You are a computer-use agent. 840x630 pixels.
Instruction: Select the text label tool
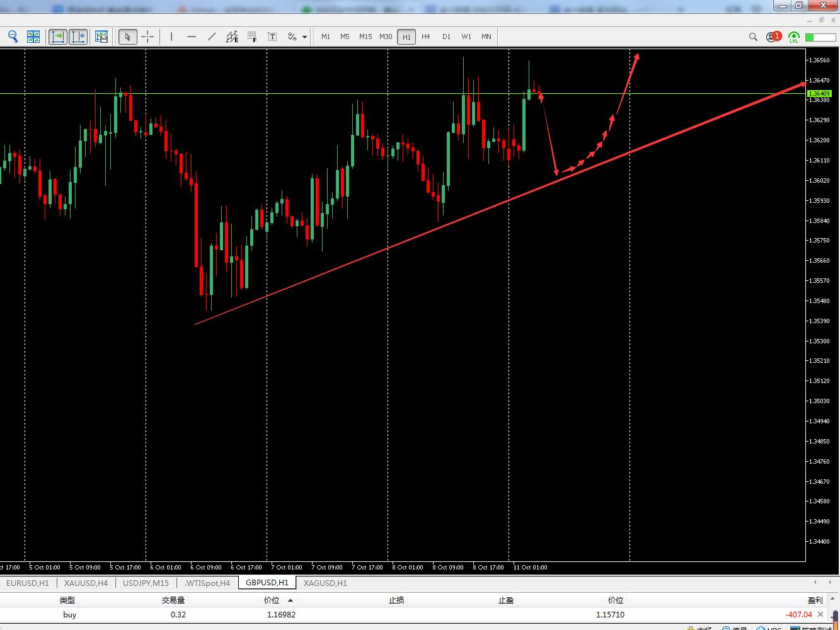pyautogui.click(x=272, y=37)
